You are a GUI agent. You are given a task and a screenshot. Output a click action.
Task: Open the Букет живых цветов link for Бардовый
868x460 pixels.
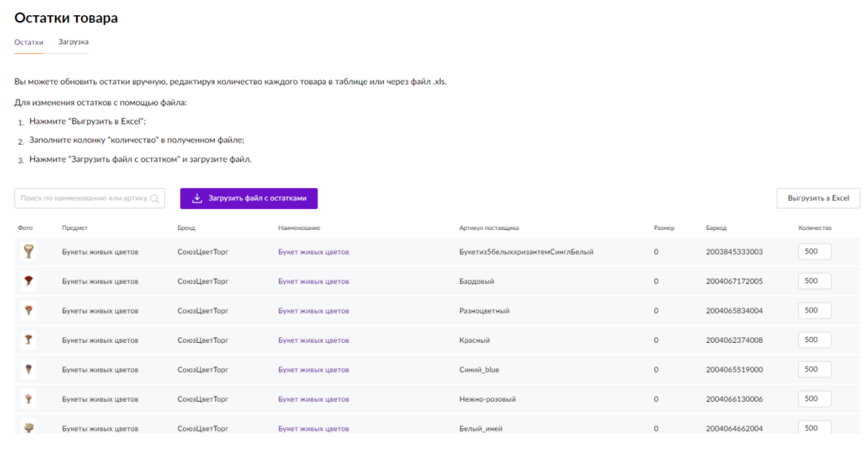click(313, 281)
